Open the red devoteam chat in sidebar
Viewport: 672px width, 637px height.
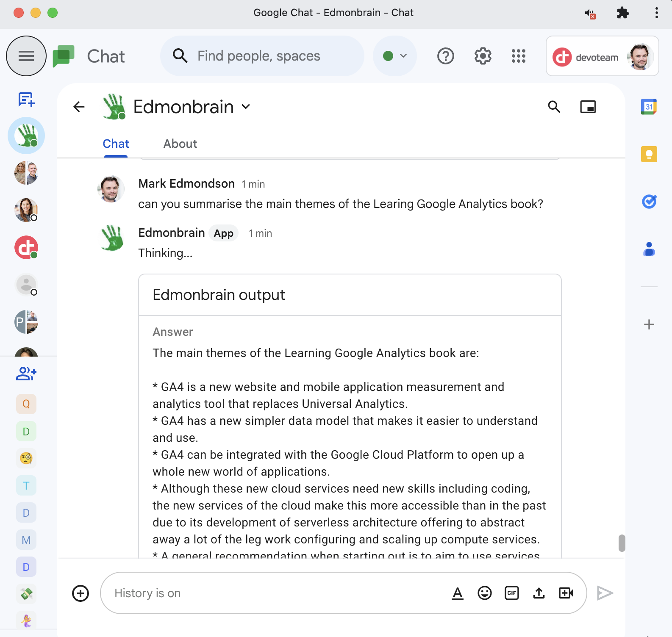tap(26, 247)
